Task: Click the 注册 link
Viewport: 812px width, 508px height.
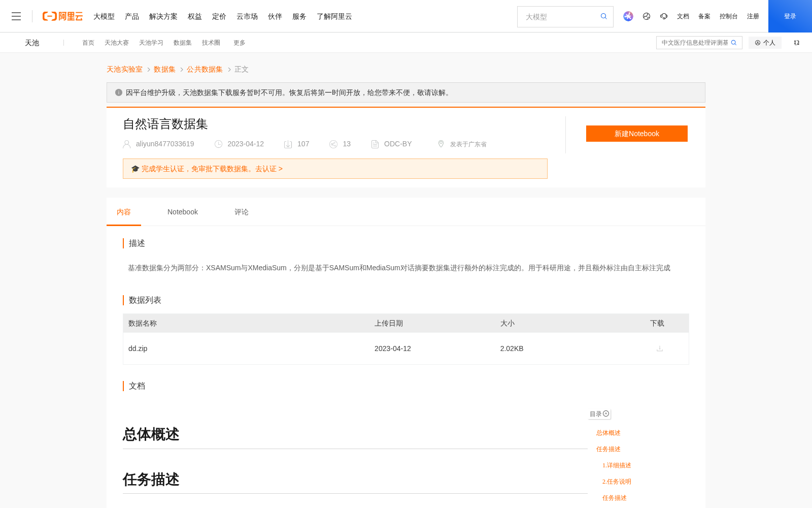Action: [x=753, y=16]
